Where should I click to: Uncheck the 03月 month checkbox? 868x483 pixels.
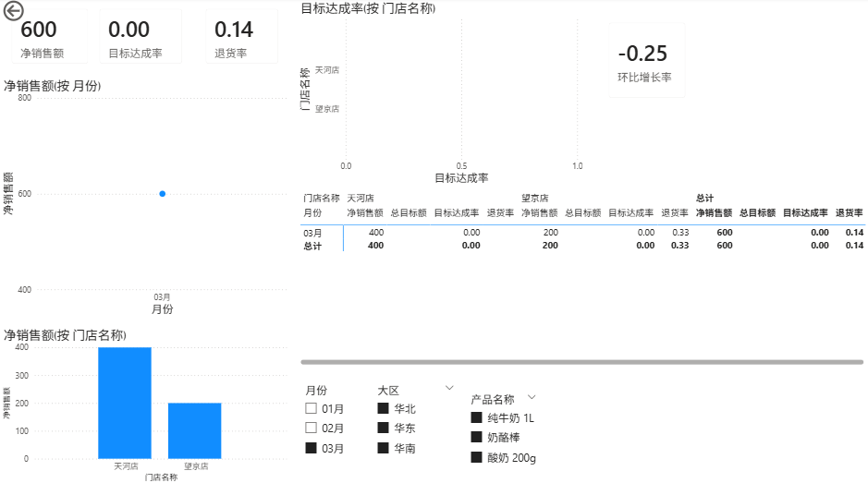coord(312,449)
